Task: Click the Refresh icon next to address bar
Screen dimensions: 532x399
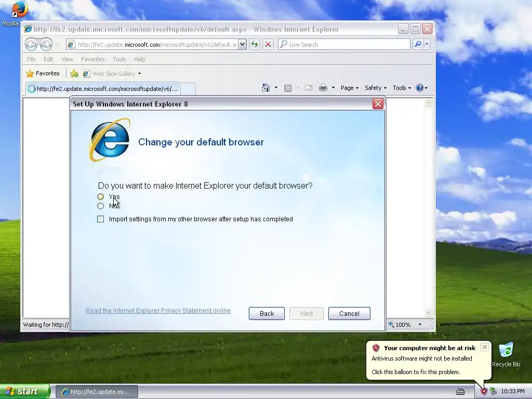Action: [255, 45]
